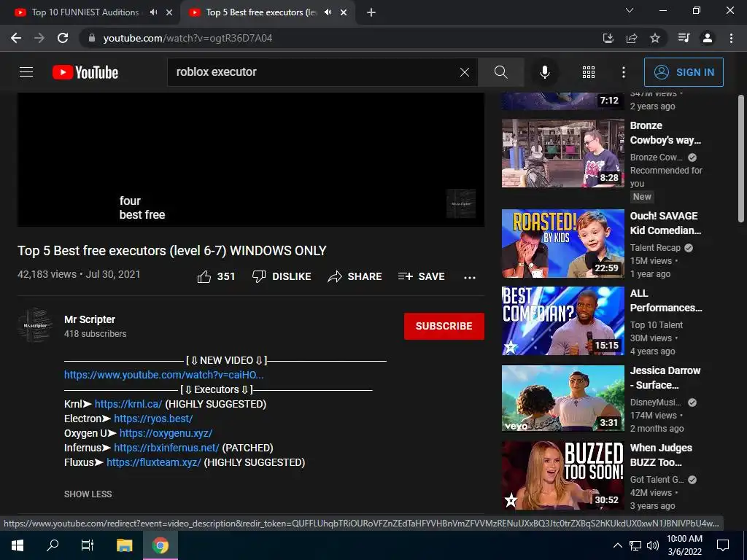Open 'ALL Performances' video title
Viewport: 747px width, 560px height.
tap(665, 300)
